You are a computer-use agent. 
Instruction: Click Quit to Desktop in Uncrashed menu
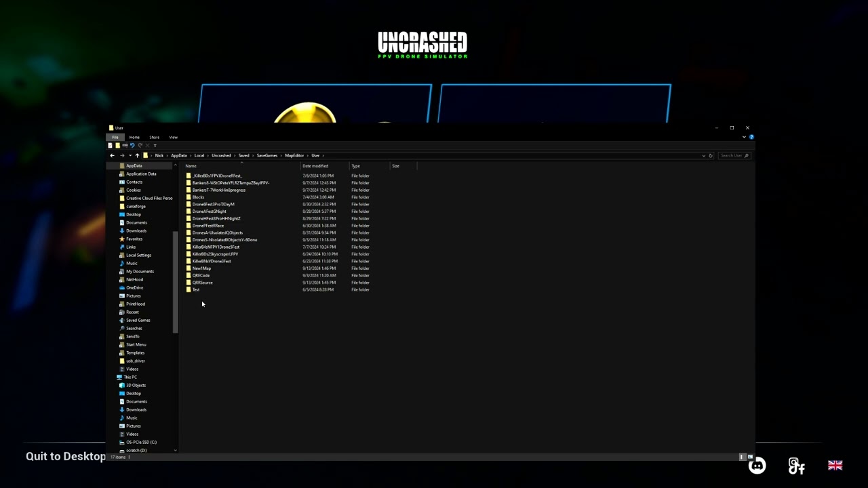pos(66,456)
